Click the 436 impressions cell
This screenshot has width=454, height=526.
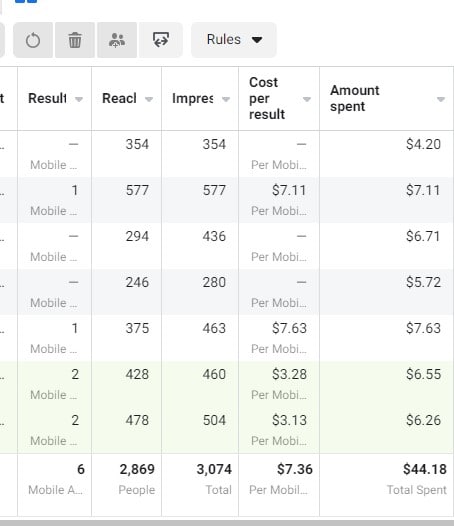click(200, 246)
